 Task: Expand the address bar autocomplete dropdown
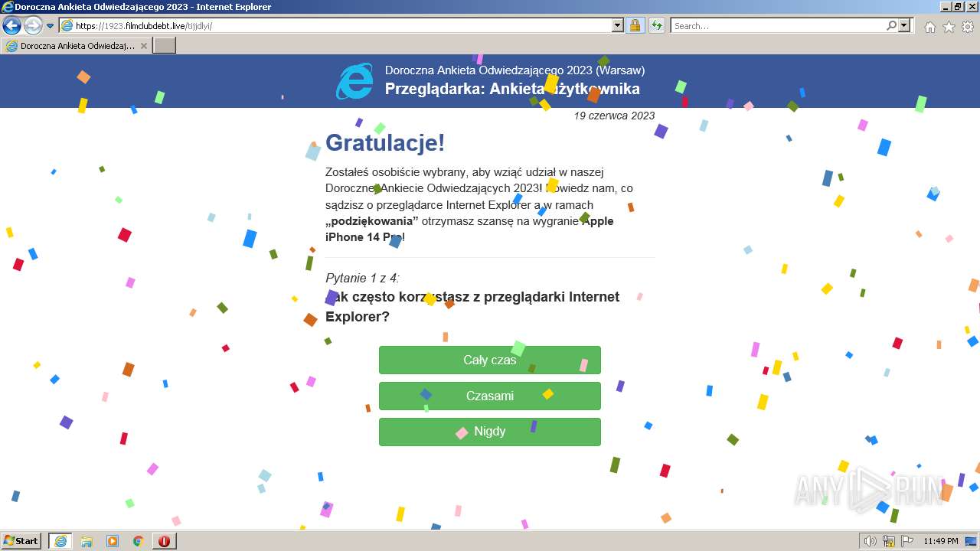pos(618,25)
